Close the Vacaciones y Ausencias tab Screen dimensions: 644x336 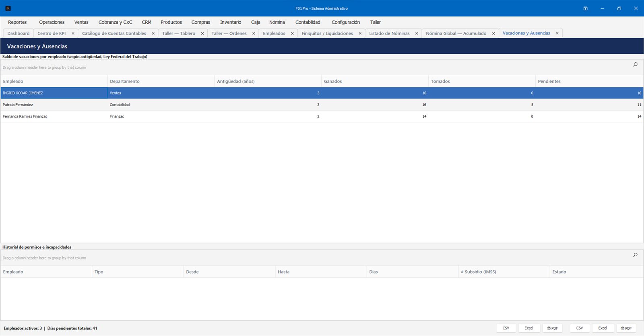pyautogui.click(x=557, y=33)
